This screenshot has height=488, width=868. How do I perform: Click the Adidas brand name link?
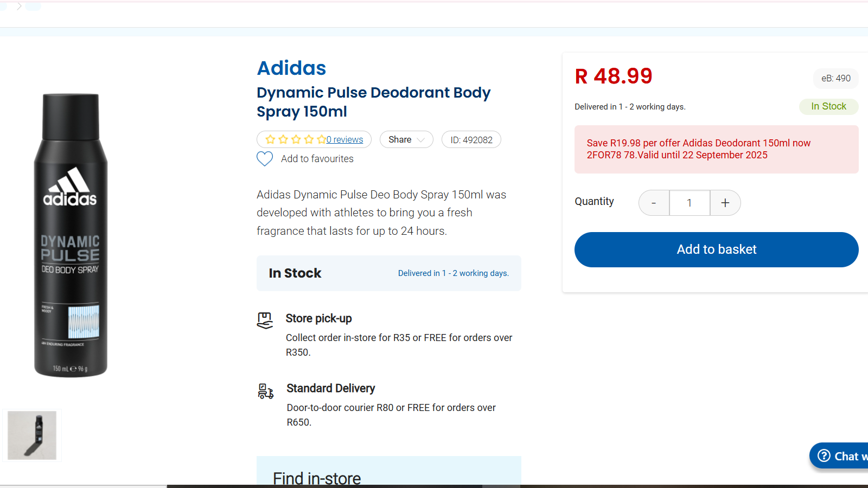pos(291,68)
